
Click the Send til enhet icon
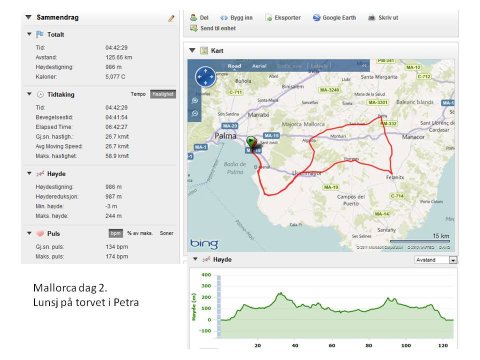[194, 28]
